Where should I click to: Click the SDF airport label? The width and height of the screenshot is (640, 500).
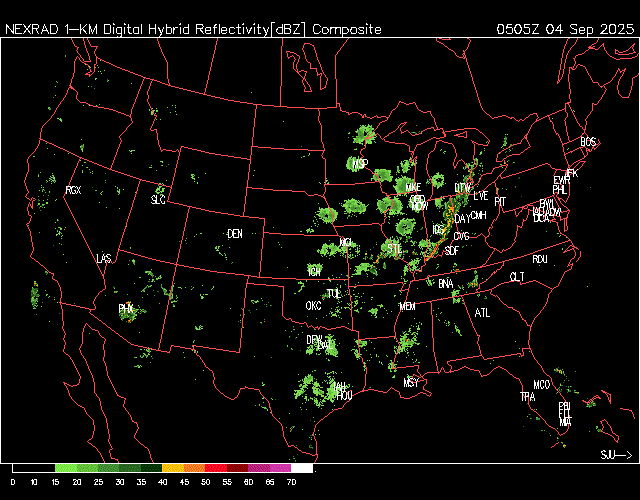point(451,251)
